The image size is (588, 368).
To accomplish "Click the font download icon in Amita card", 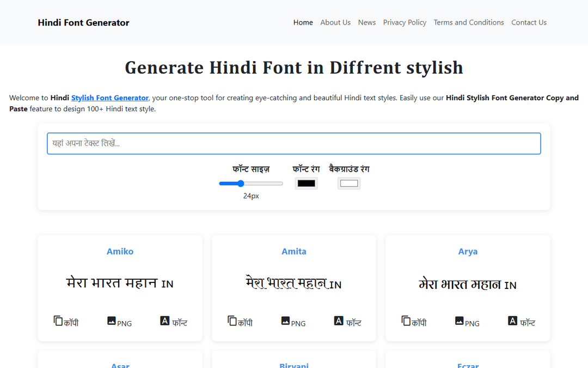I will coord(339,321).
